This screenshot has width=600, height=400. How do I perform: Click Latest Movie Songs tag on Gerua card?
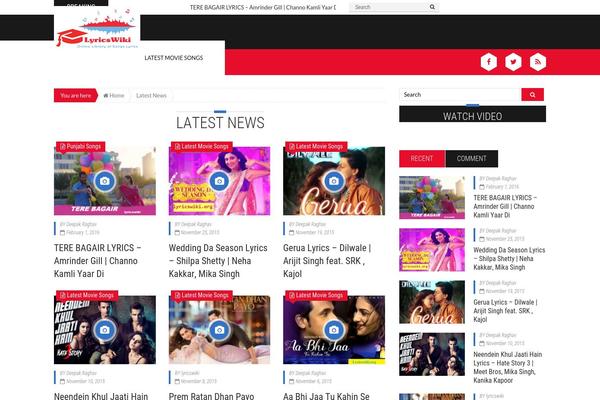[x=316, y=146]
